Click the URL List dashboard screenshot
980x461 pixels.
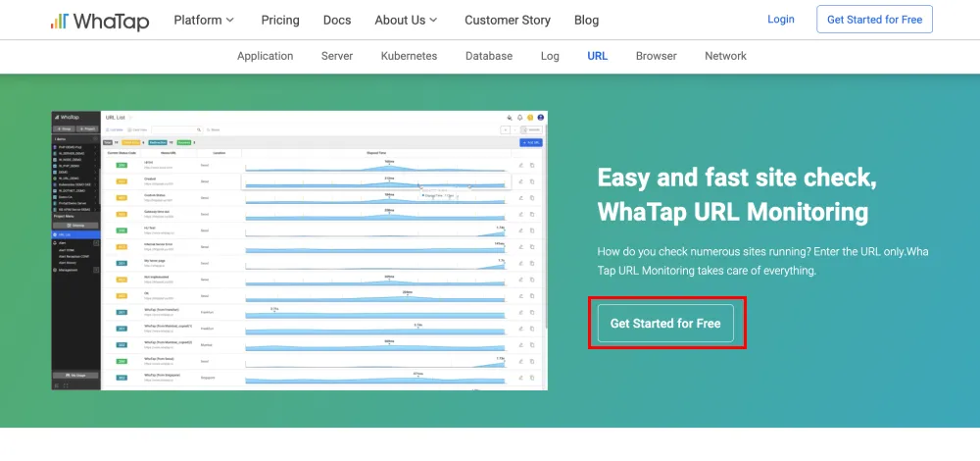point(299,250)
